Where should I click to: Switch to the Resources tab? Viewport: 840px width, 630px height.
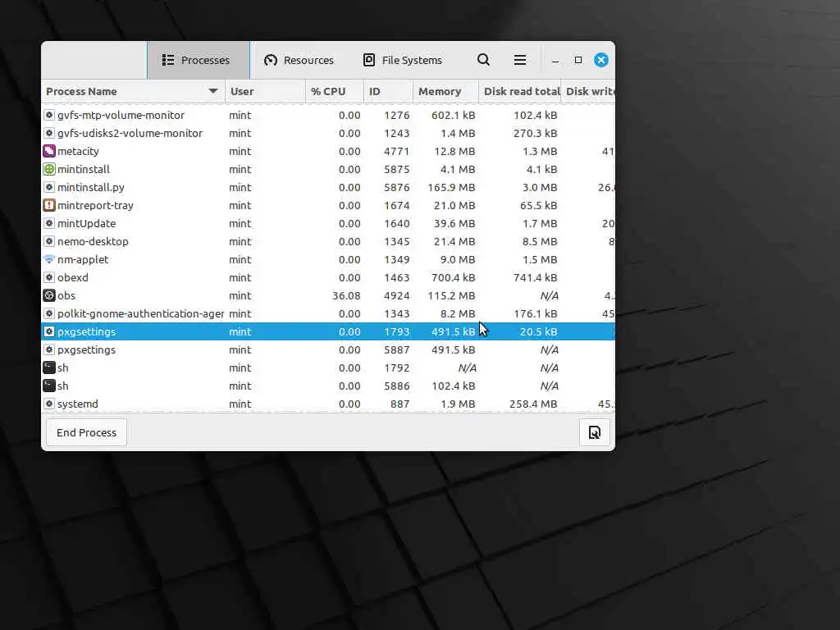299,60
